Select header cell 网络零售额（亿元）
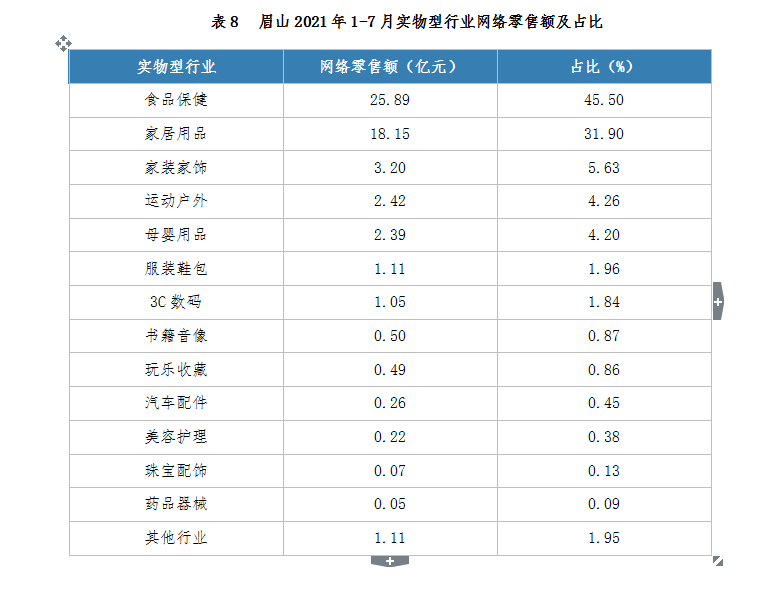 pos(390,67)
